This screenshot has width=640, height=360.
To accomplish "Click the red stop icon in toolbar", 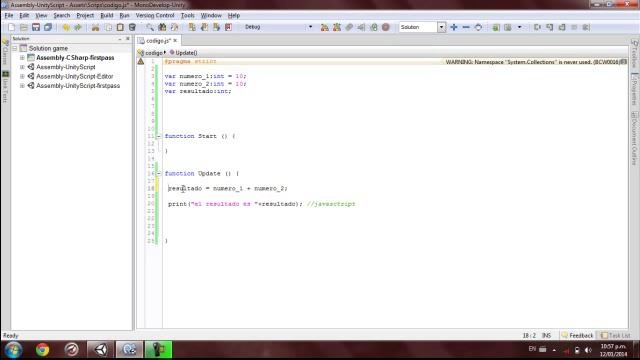I will (386, 27).
